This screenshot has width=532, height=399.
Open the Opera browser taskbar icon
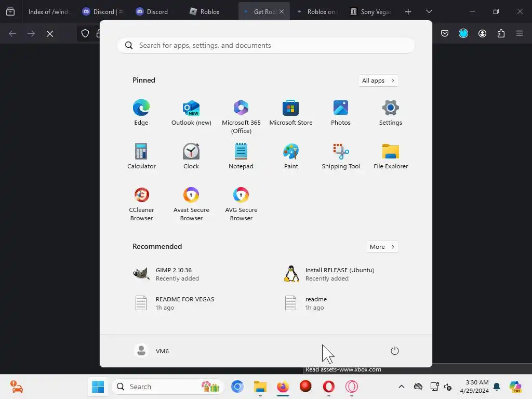(x=328, y=387)
